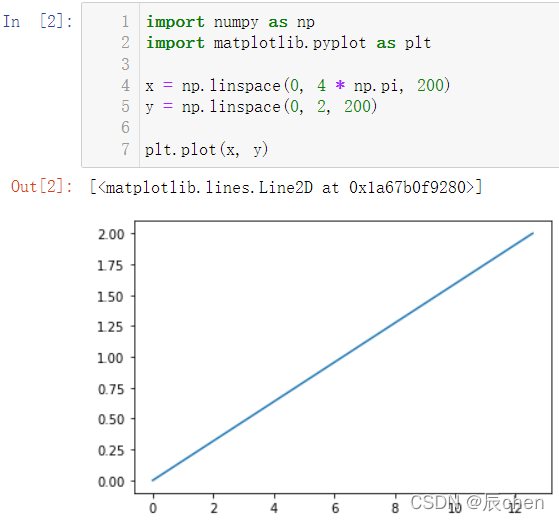Image resolution: width=559 pixels, height=521 pixels.
Task: Click the 1.00 y-axis tick label
Action: [x=111, y=358]
